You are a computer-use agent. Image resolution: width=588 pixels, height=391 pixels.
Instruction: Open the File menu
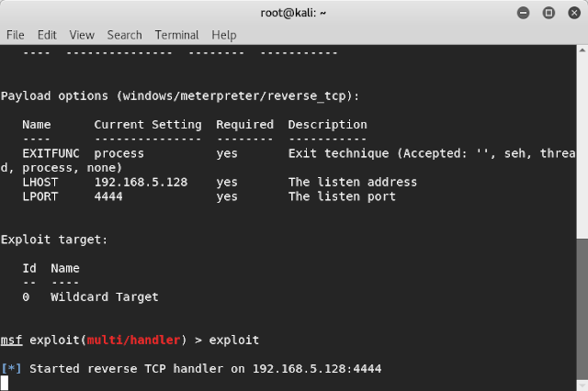tap(15, 35)
